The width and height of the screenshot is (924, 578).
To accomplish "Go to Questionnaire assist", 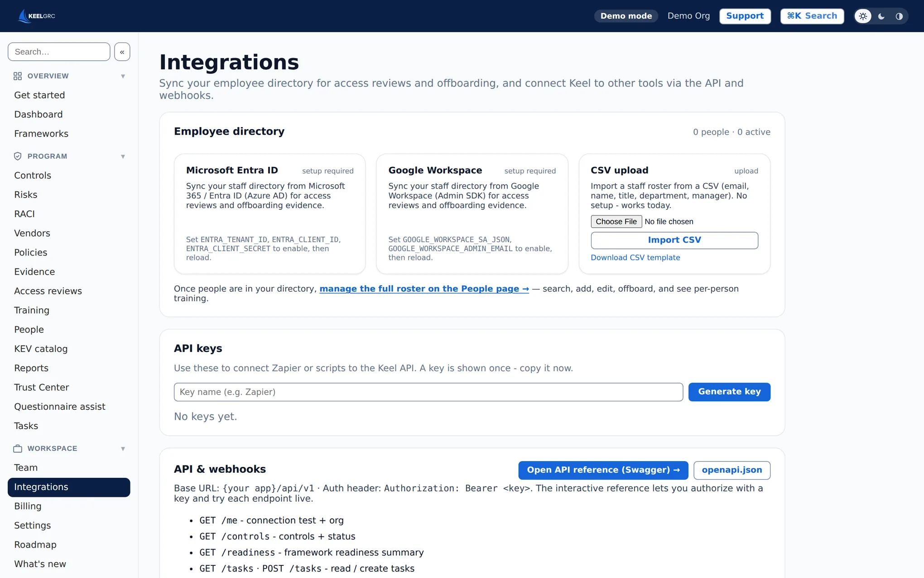I will [x=69, y=407].
